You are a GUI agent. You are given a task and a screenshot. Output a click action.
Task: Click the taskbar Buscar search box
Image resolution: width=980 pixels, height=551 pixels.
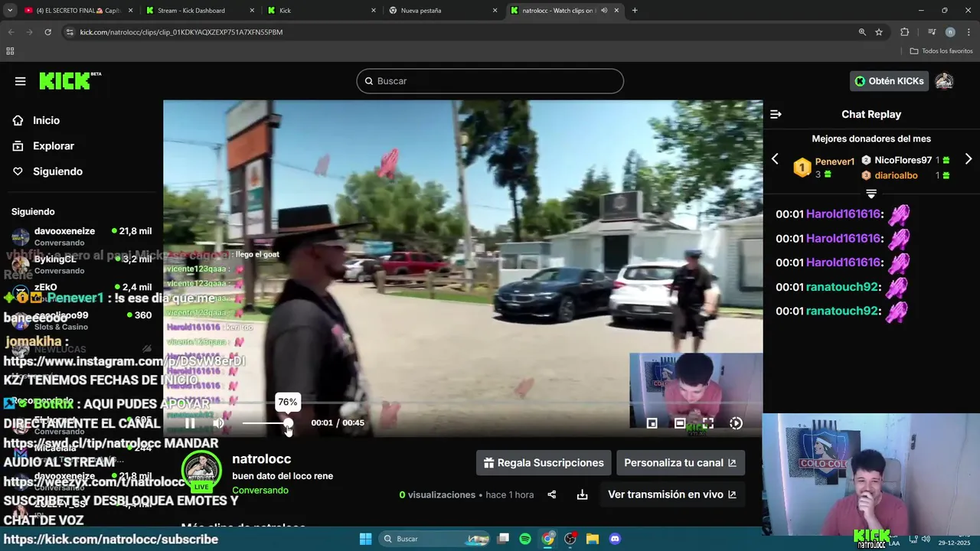434,539
